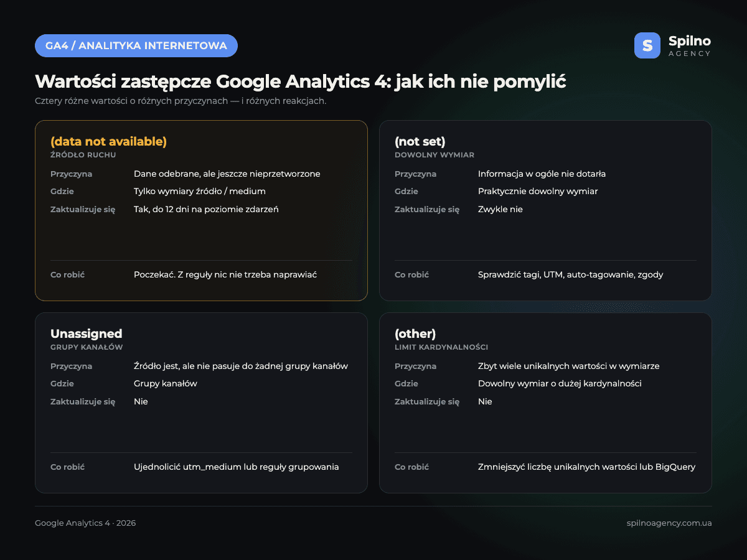The height and width of the screenshot is (560, 747).
Task: Open spilnoagency.com.ua link in footer
Action: (669, 523)
